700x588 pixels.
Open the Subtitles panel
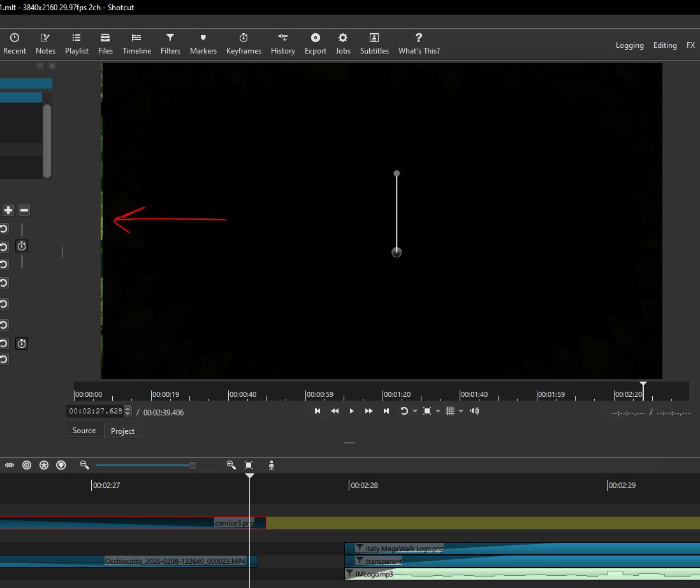click(x=374, y=43)
